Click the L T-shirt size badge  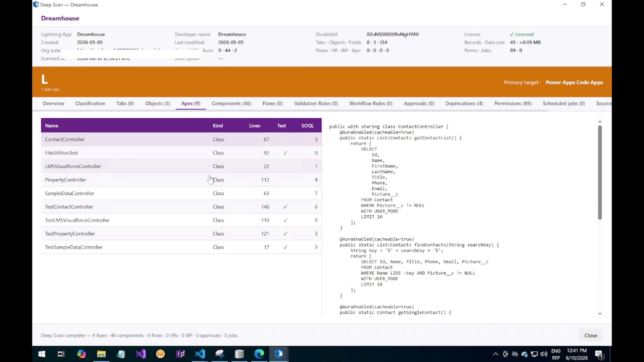(x=45, y=80)
